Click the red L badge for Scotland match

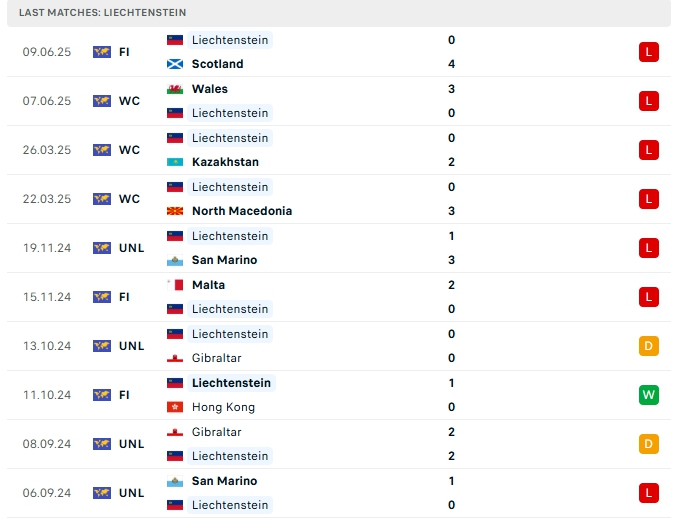(x=649, y=52)
